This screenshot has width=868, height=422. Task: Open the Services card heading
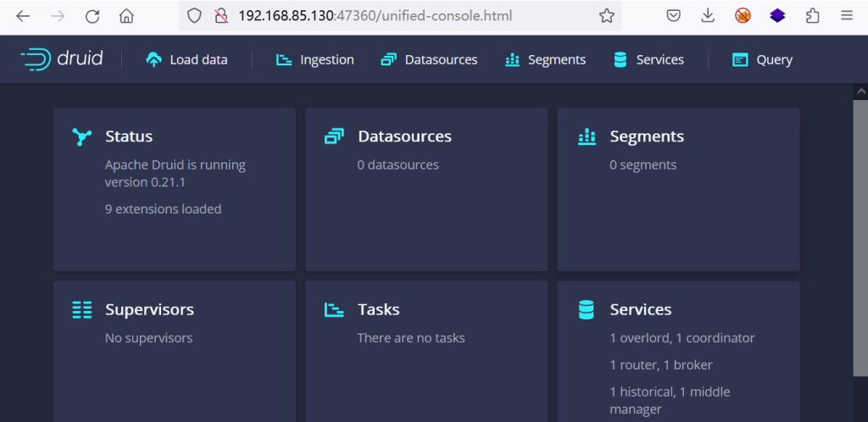click(641, 310)
